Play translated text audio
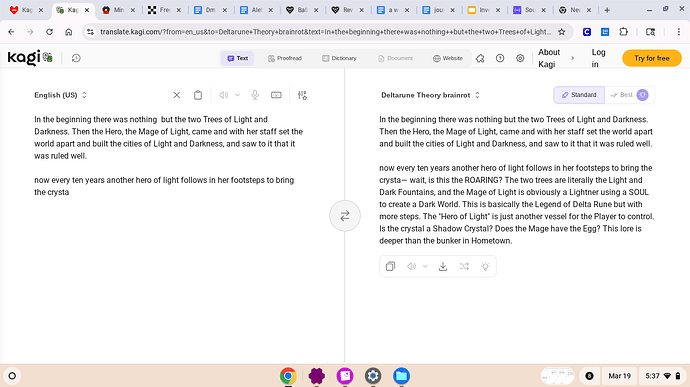 [411, 266]
